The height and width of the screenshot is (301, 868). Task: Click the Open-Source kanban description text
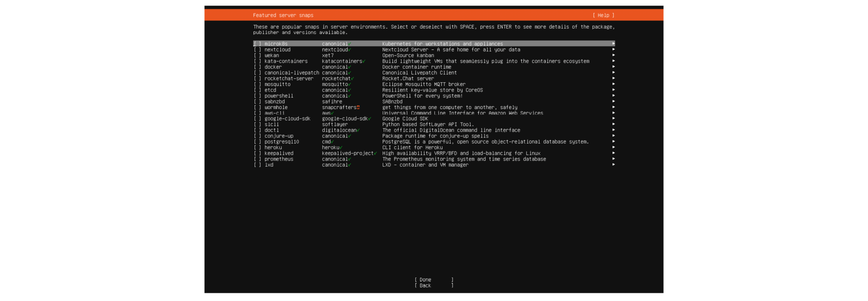(x=408, y=56)
